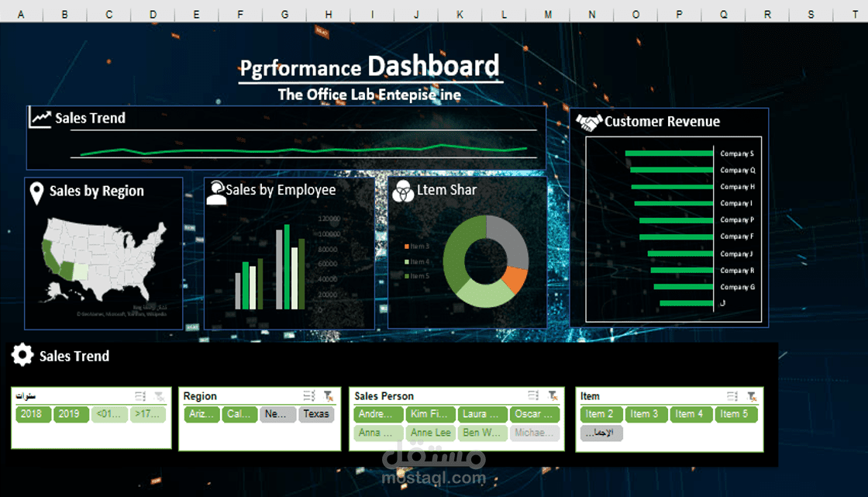
Task: Select the >17... slicer item
Action: point(147,415)
